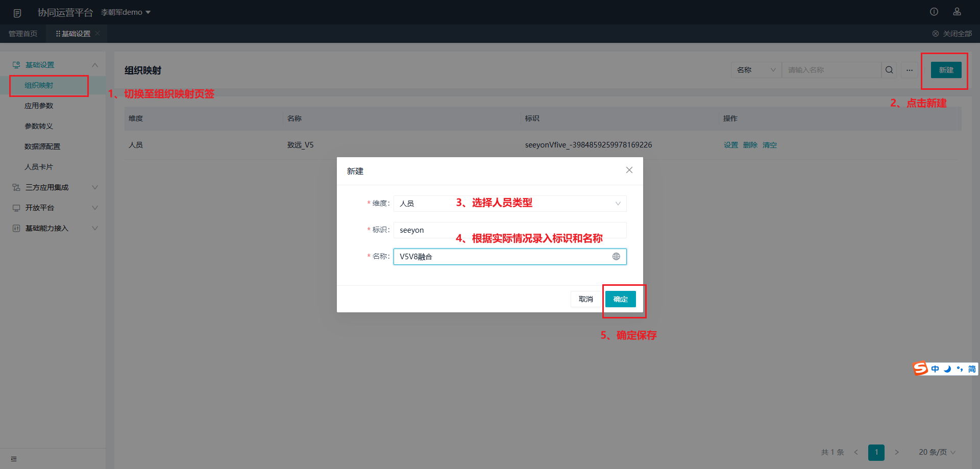Click the 操作 column header
Image resolution: width=980 pixels, height=469 pixels.
[730, 118]
